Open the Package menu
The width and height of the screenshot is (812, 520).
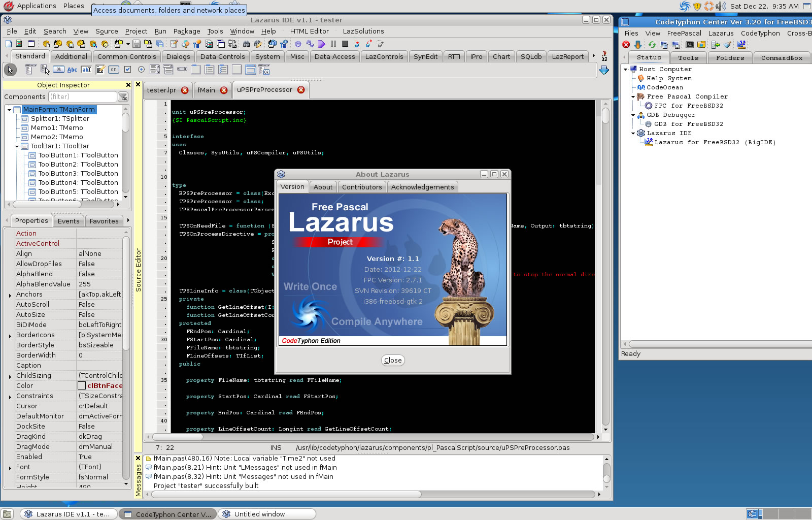tap(187, 31)
